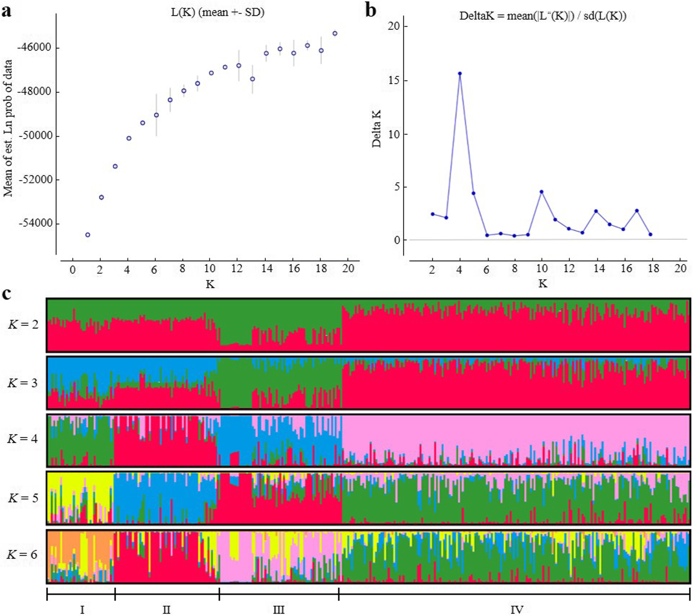Click the Delta K data point at K=14
Screen dimensions: 693x616
tap(596, 211)
